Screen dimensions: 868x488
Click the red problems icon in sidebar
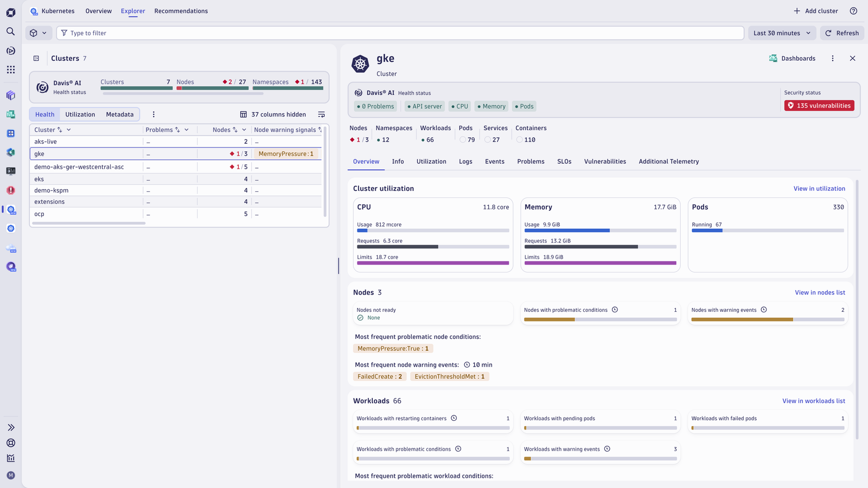coord(10,190)
